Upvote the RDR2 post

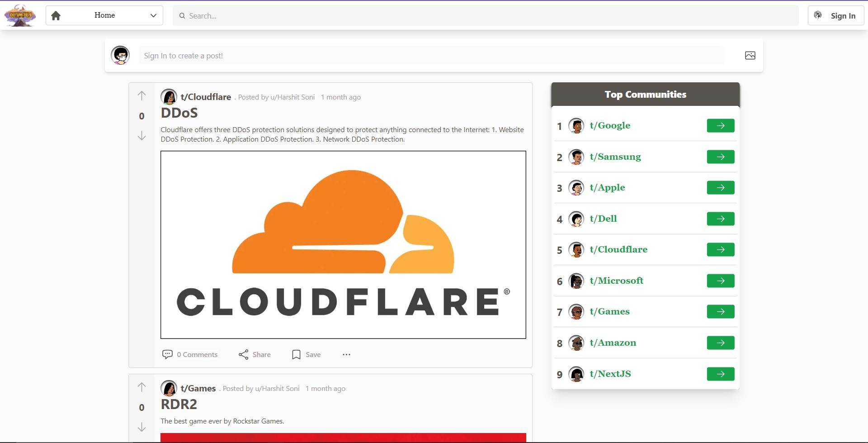point(142,387)
